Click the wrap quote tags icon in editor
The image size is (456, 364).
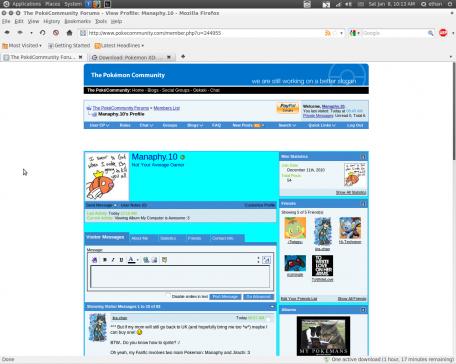point(164,260)
